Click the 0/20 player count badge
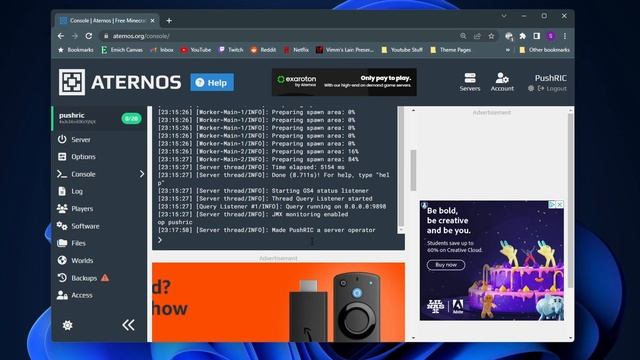 tap(131, 118)
